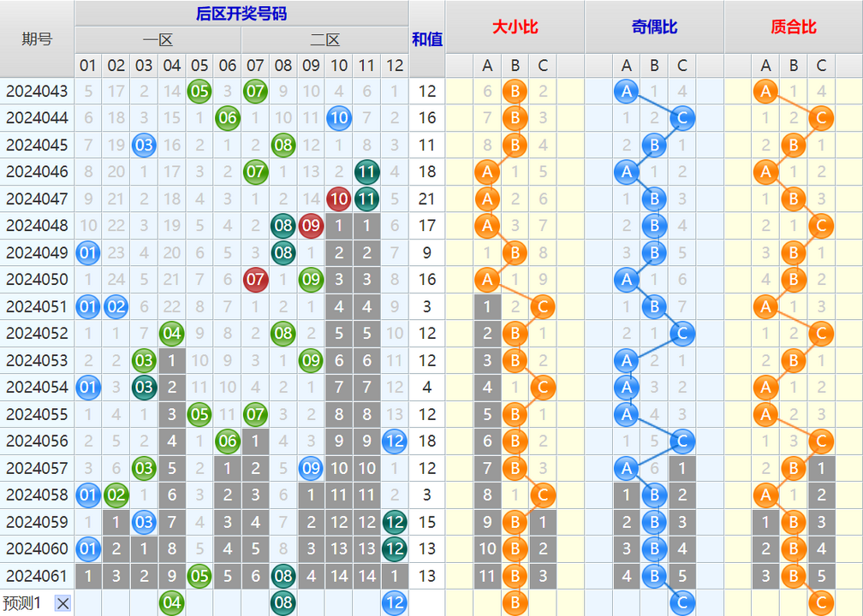Click the green 07 ball in row 2024043
The height and width of the screenshot is (616, 863).
[x=255, y=91]
